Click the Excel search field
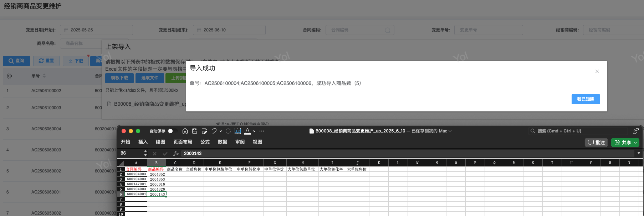This screenshot has width=644, height=216. (578, 131)
